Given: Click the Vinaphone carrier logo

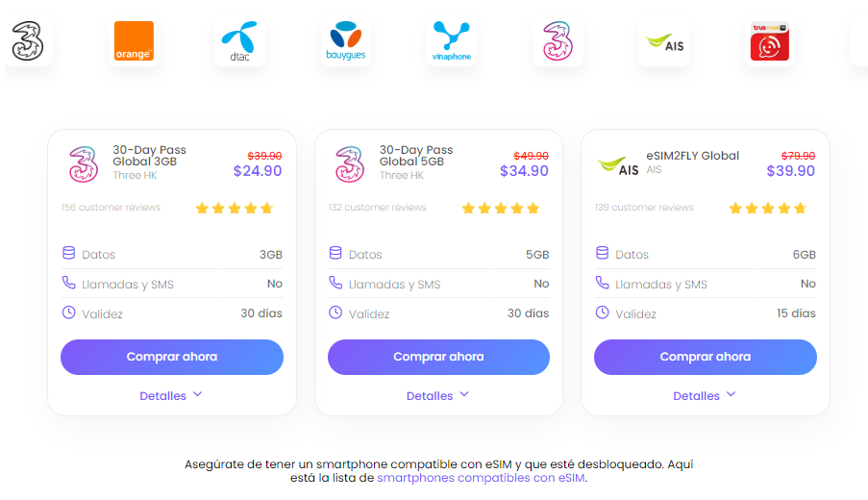Looking at the screenshot, I should click(451, 42).
